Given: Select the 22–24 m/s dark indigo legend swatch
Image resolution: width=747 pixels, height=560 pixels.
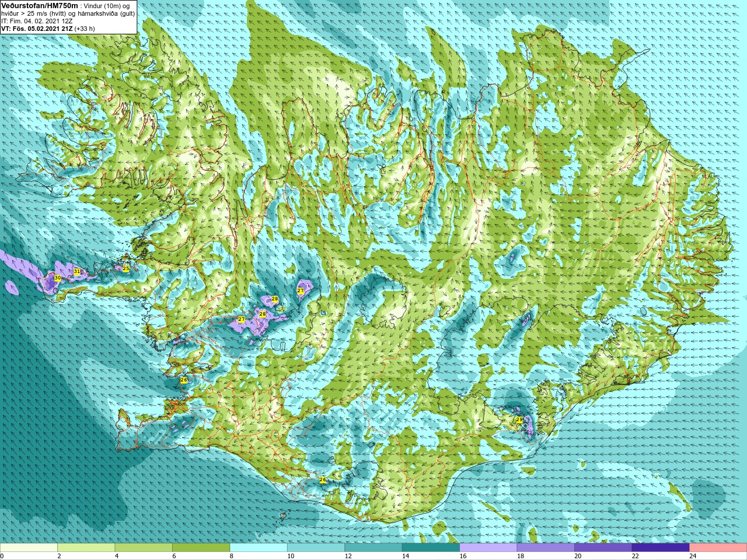Looking at the screenshot, I should [x=661, y=548].
